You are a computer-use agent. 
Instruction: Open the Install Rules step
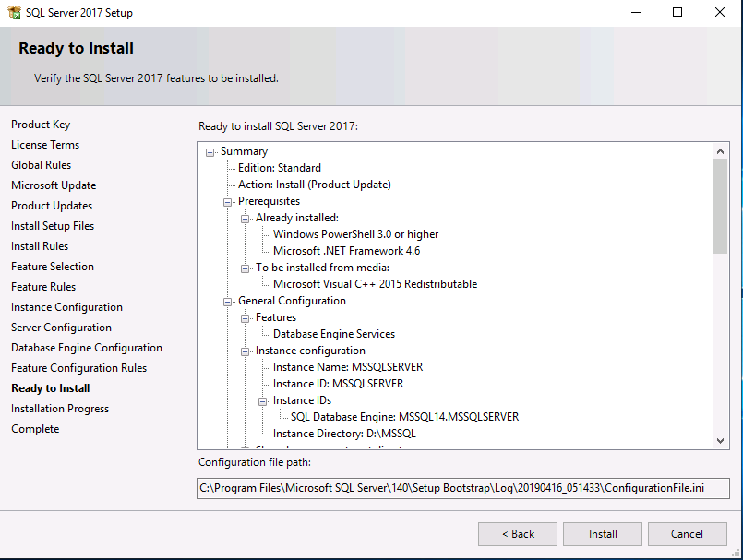[x=40, y=246]
